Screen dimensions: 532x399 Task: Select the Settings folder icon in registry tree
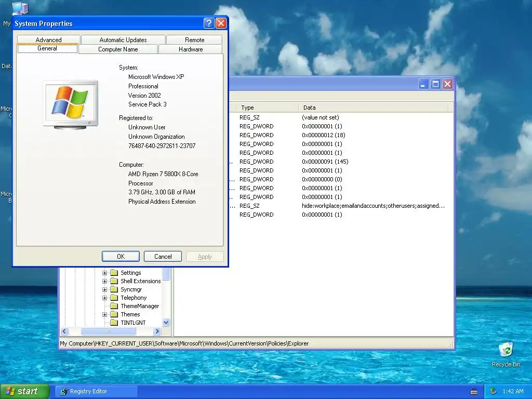click(114, 273)
